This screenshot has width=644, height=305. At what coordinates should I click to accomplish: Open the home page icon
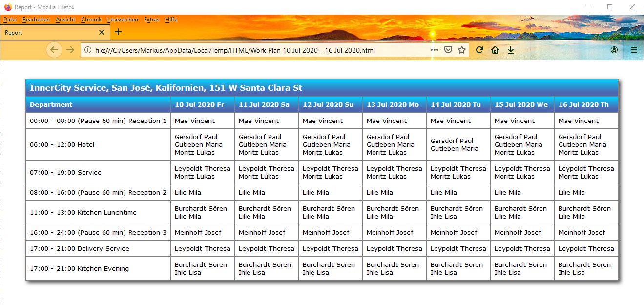click(495, 50)
